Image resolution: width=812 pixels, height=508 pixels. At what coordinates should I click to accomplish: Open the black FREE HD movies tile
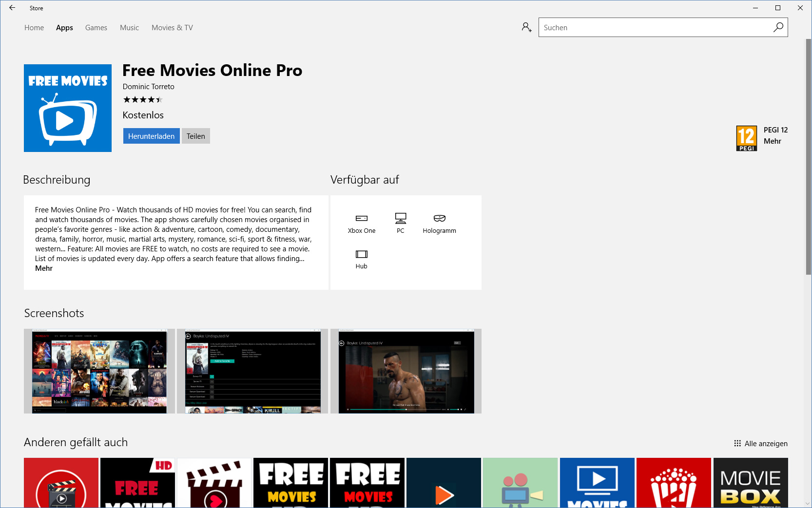[x=137, y=483]
